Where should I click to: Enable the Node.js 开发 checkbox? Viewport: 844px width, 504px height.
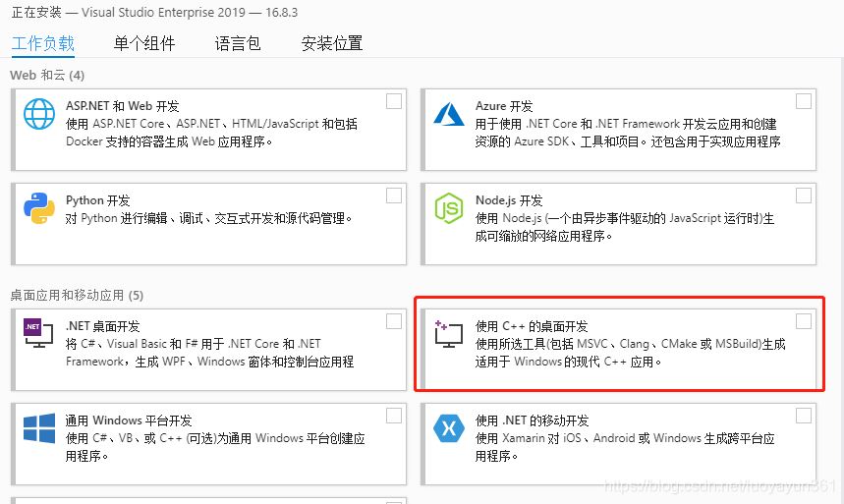coord(804,196)
